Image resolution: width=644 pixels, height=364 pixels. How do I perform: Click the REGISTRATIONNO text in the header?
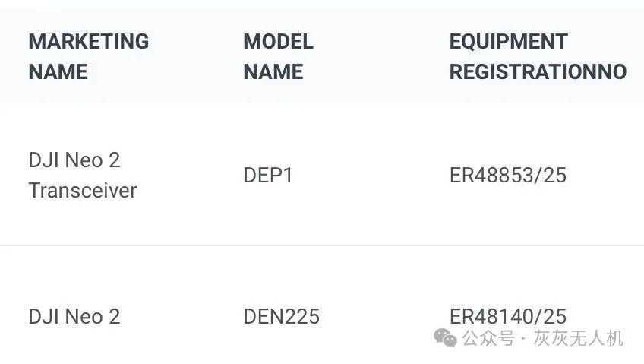tap(538, 72)
